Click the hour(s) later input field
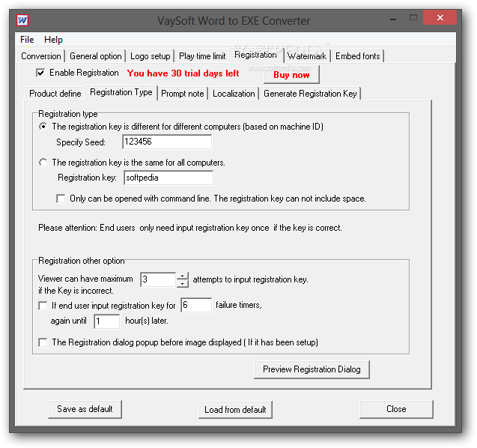477x448 pixels. click(x=107, y=321)
